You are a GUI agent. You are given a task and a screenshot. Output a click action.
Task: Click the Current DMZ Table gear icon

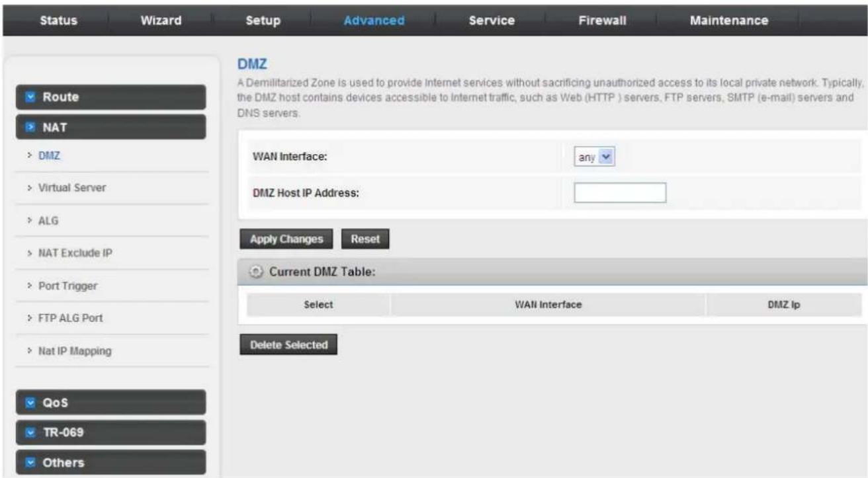tap(255, 272)
